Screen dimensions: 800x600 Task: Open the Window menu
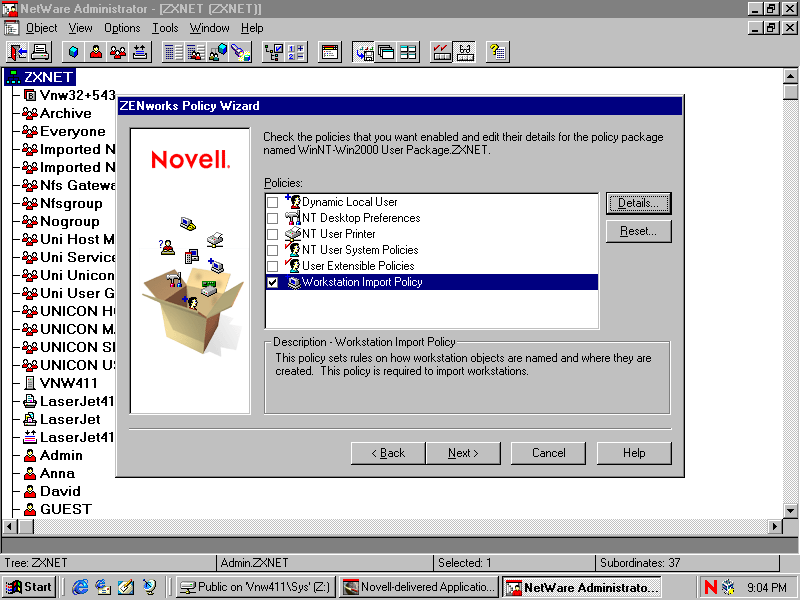210,28
